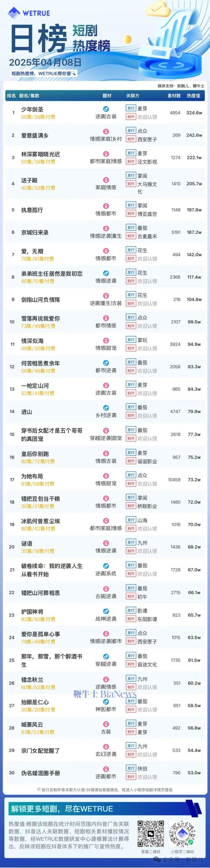Click the male gender icon for 少年剑圣
The height and width of the screenshot is (868, 210).
pos(106,109)
